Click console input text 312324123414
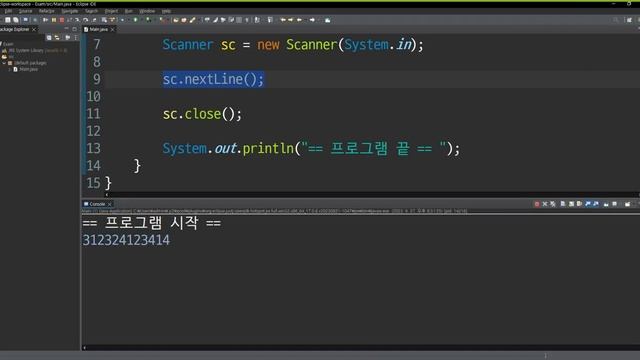This screenshot has width=640, height=360. [x=126, y=240]
